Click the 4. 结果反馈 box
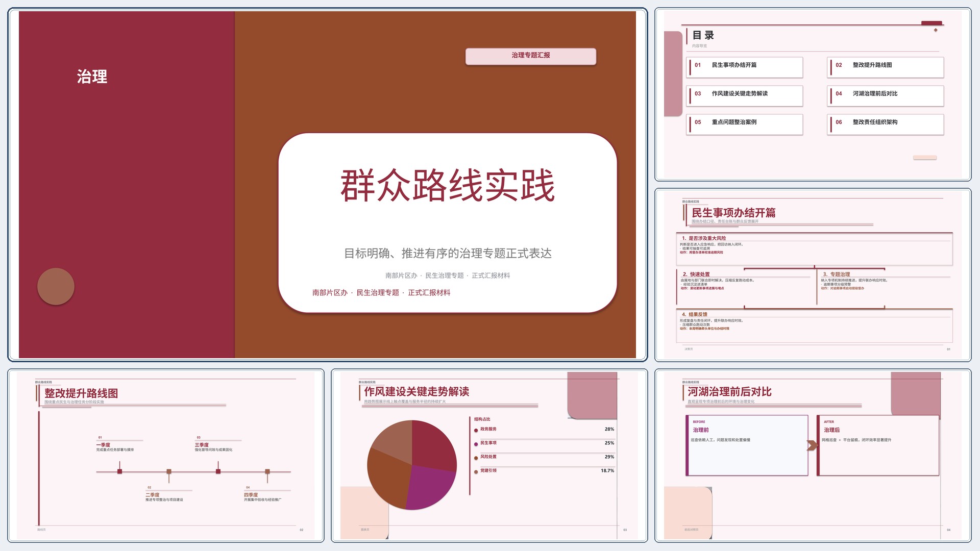980x551 pixels. (x=814, y=325)
